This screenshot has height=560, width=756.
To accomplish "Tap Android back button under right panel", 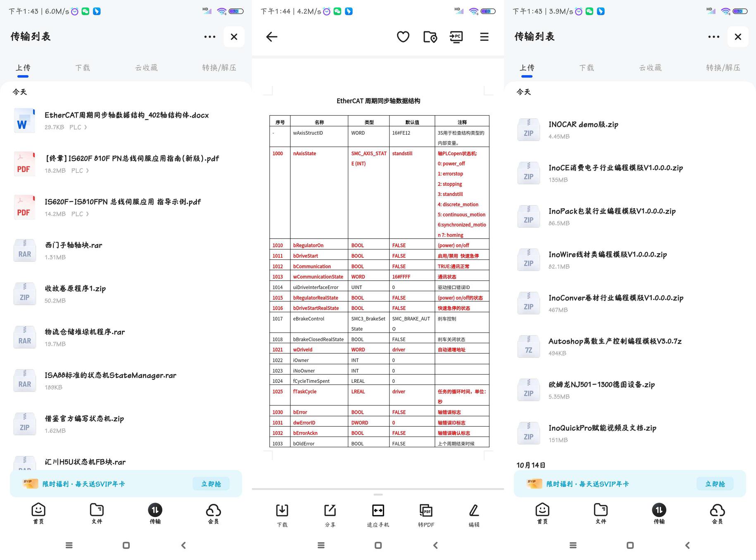I will (x=687, y=546).
